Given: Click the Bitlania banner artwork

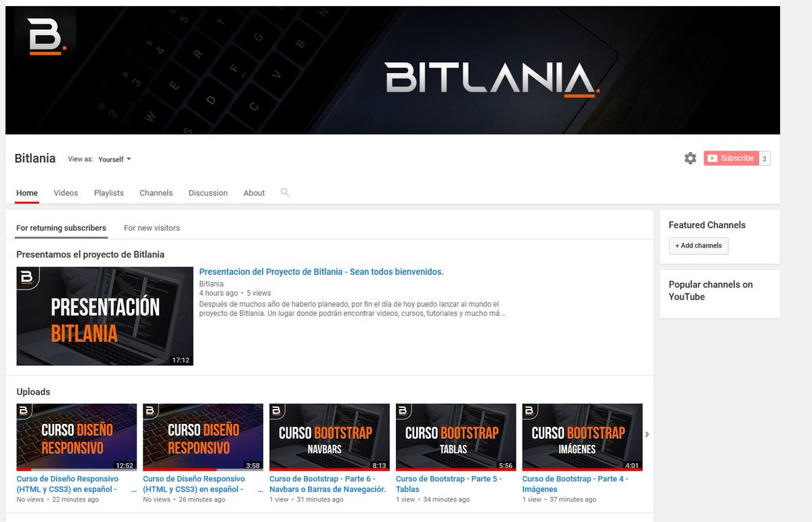Looking at the screenshot, I should (392, 70).
